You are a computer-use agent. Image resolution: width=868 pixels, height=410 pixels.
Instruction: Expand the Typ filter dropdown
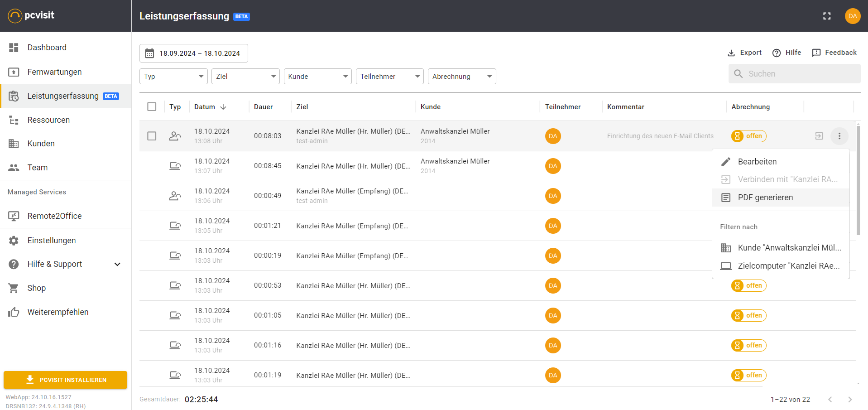[x=173, y=77]
